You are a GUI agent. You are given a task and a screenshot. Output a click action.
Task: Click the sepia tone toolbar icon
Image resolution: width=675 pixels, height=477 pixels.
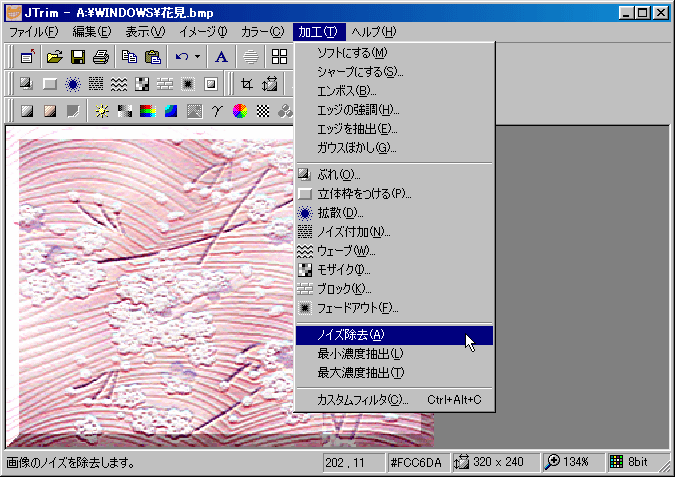(50, 112)
